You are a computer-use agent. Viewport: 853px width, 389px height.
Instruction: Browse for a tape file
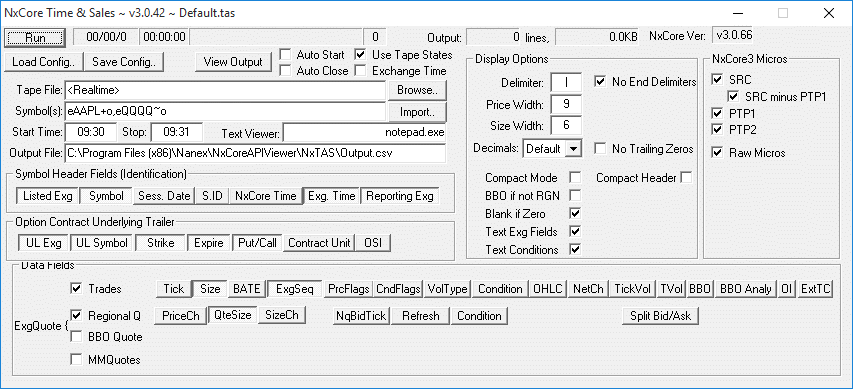[x=417, y=90]
